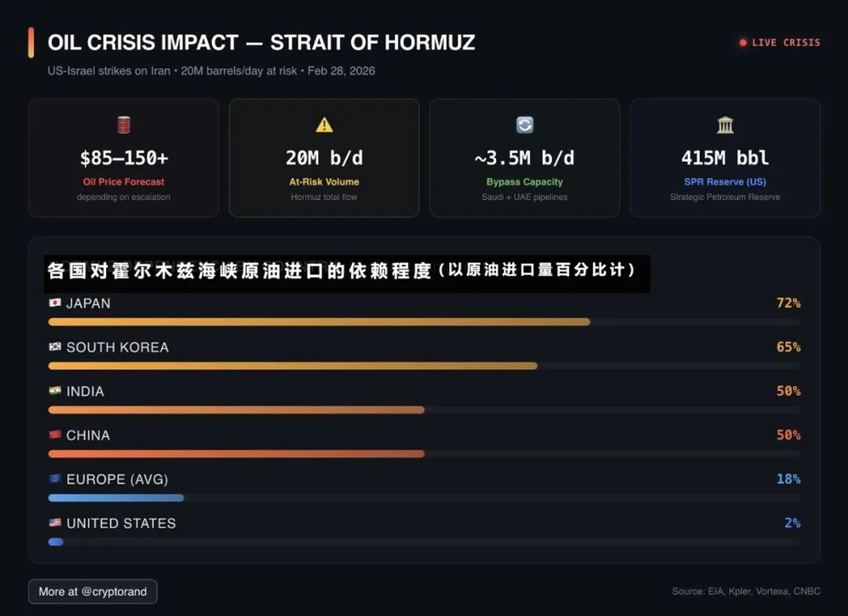Click the Bypass Capacity label

coord(525,181)
